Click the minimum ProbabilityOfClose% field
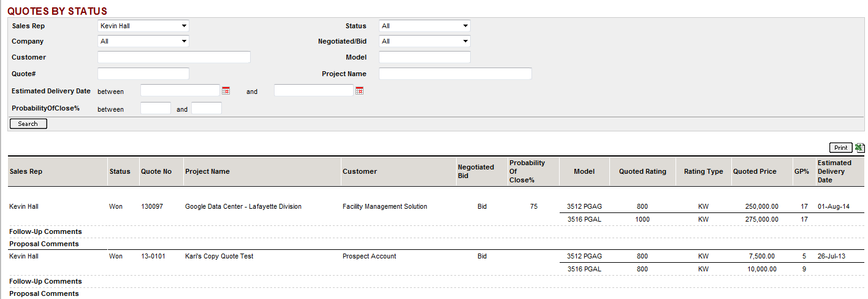The height and width of the screenshot is (299, 868). pyautogui.click(x=156, y=109)
